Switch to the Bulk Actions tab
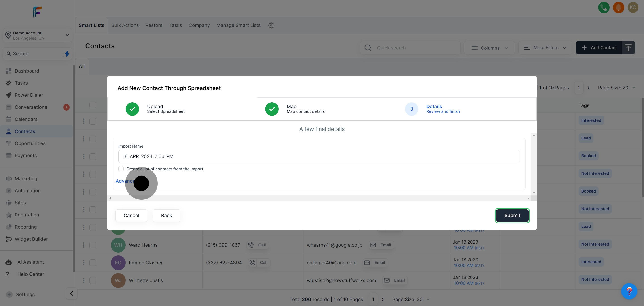644x306 pixels. point(125,25)
